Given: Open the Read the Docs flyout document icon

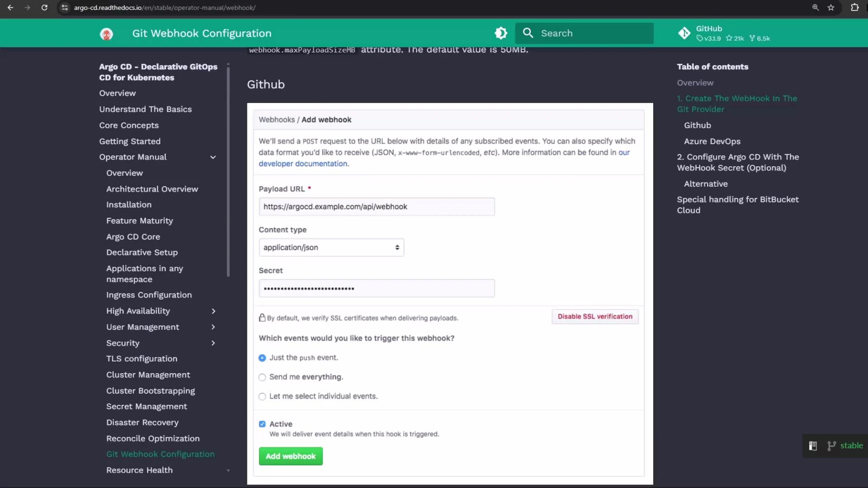Looking at the screenshot, I should tap(813, 446).
